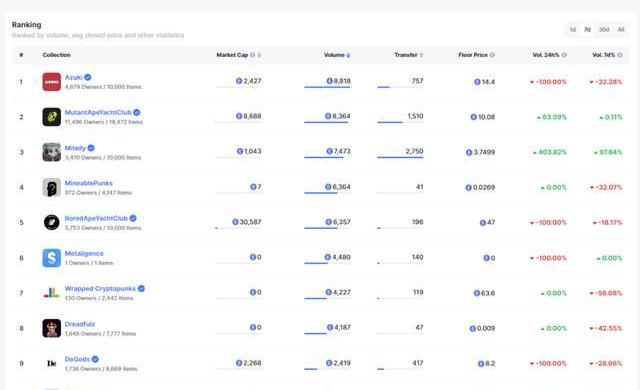Click the MutantApeYachtClub avatar icon

point(52,117)
